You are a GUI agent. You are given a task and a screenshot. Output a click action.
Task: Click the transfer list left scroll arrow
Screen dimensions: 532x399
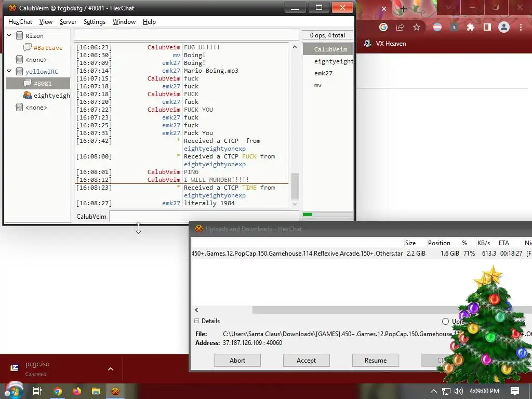tap(196, 310)
